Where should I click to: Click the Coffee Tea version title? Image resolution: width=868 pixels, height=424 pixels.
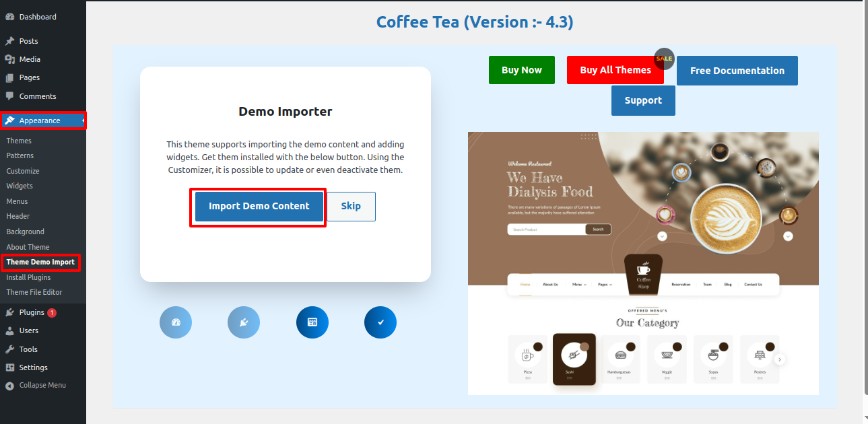click(475, 22)
